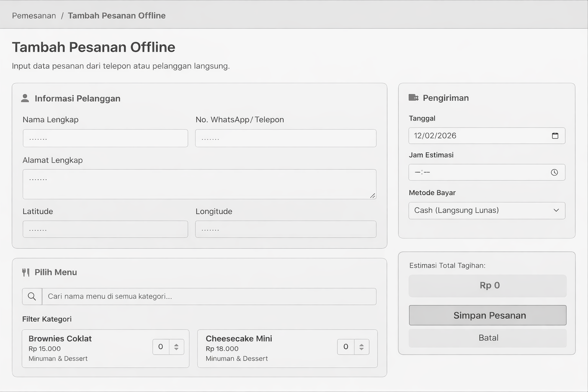The height and width of the screenshot is (392, 588).
Task: Click the person icon beside Informasi Pelanggan
Action: click(25, 98)
